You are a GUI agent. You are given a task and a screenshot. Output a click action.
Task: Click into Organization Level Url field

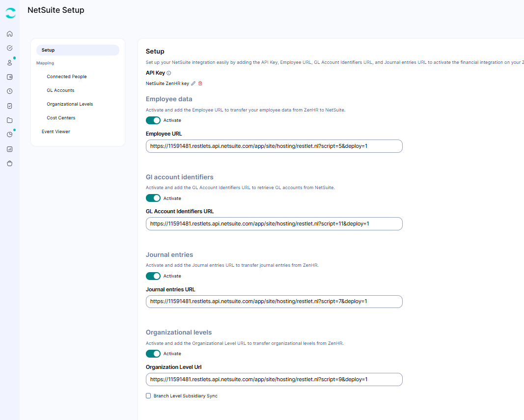point(274,380)
